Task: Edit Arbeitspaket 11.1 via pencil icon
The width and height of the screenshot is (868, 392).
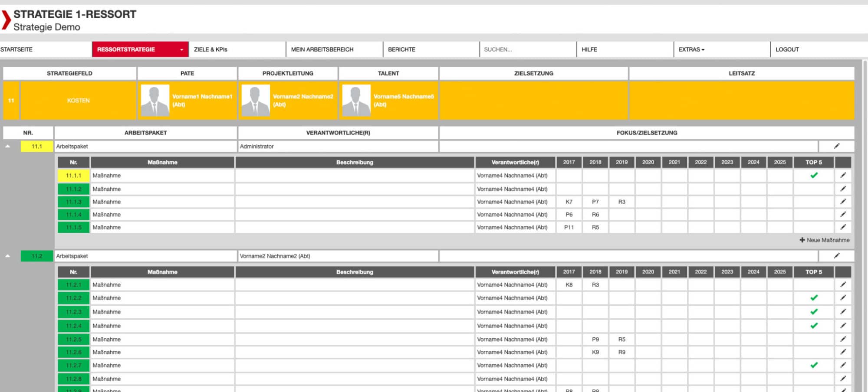Action: 837,146
